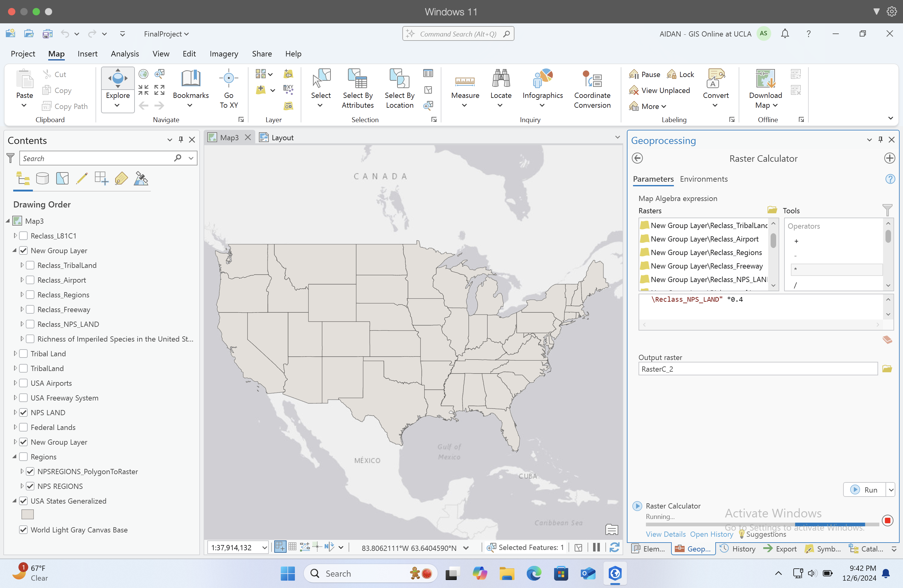Open the notifications bell
Screen dimensions: 903x588
(785, 34)
